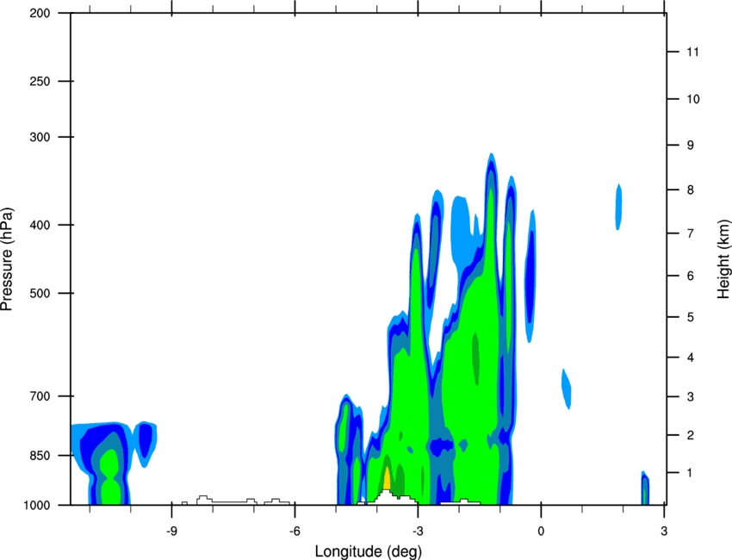Click the small contour column near longitude 2.5
This screenshot has height=560, width=732.
[645, 488]
